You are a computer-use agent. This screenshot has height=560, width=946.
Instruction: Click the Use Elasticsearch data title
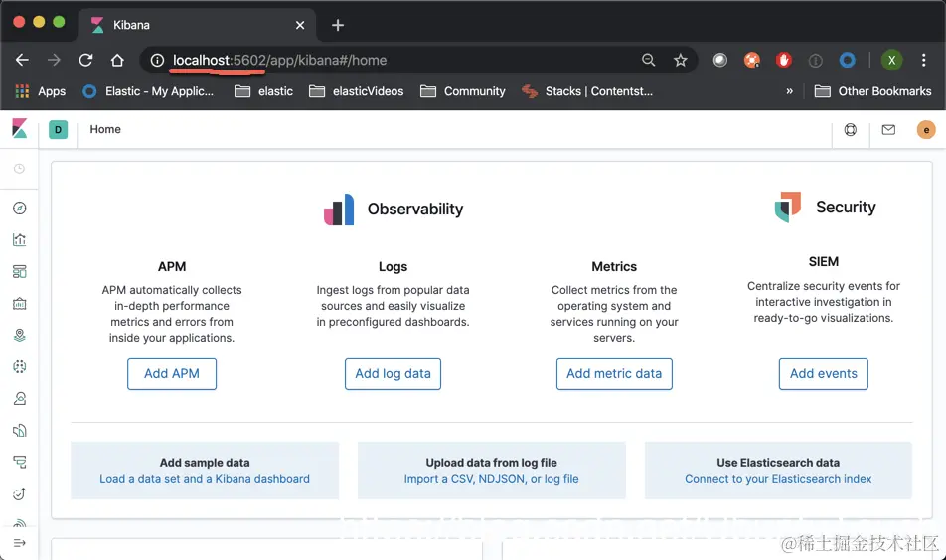point(778,463)
